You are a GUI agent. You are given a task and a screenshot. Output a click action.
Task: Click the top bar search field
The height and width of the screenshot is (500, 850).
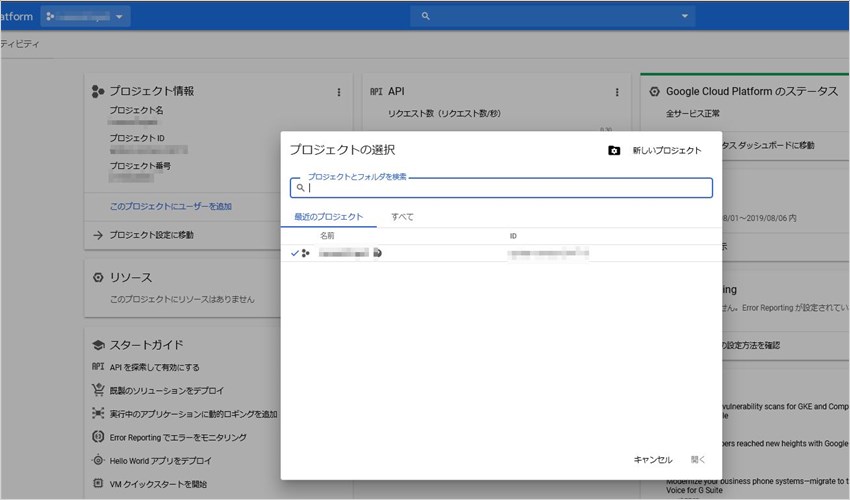tap(553, 16)
